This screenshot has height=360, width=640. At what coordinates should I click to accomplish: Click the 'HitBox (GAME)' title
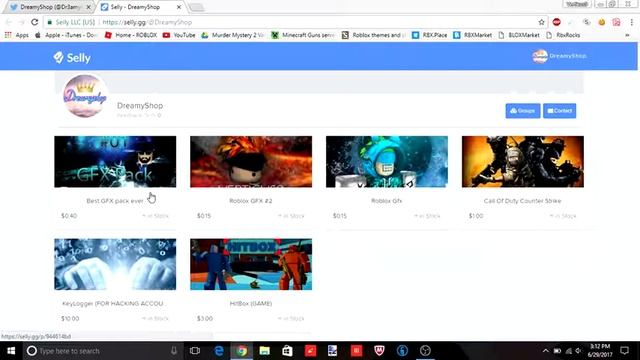[251, 303]
